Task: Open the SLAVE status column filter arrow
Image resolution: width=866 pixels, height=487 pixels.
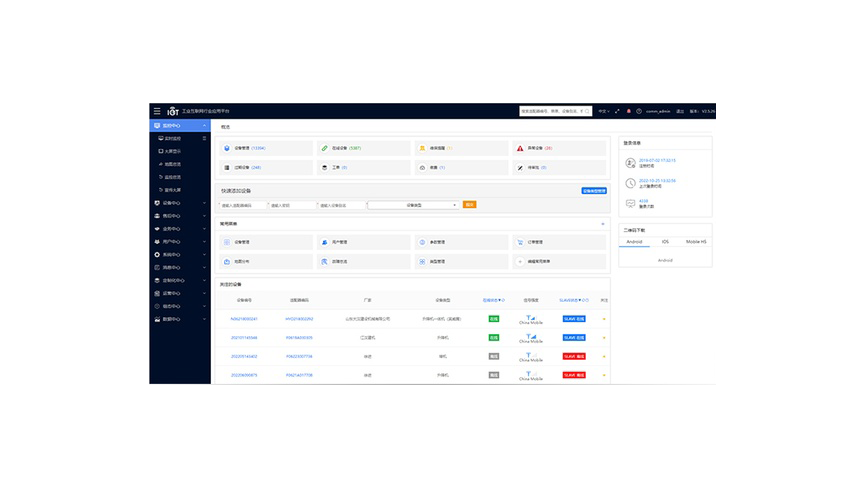Action: coord(579,300)
